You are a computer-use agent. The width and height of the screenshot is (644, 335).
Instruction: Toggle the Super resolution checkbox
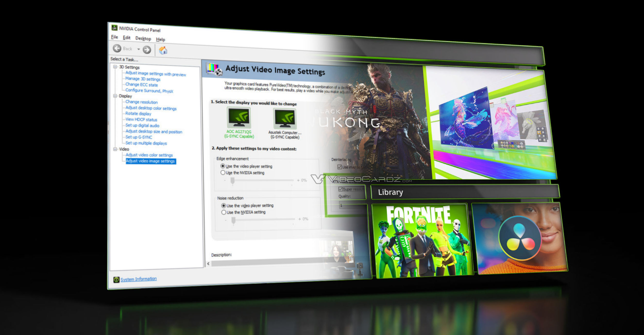coord(340,189)
